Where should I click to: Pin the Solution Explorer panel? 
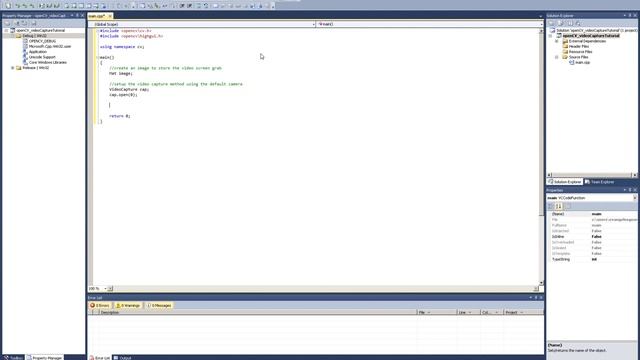pos(630,16)
